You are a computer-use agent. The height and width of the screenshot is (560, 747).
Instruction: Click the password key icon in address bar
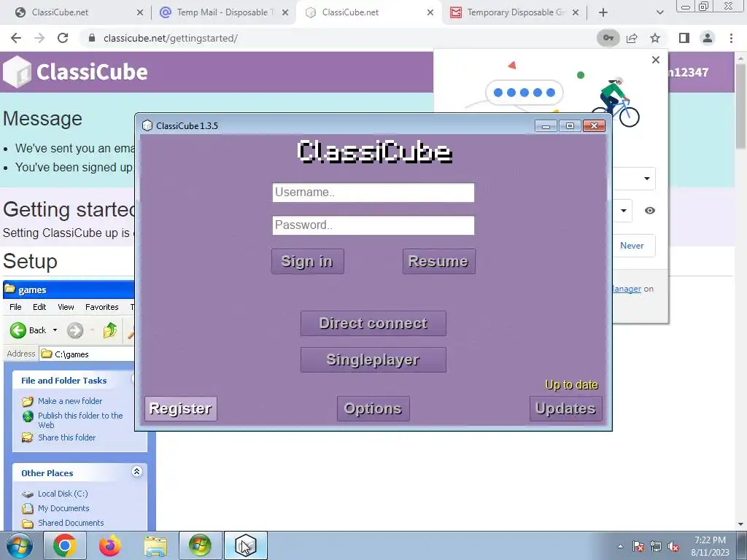(x=608, y=38)
